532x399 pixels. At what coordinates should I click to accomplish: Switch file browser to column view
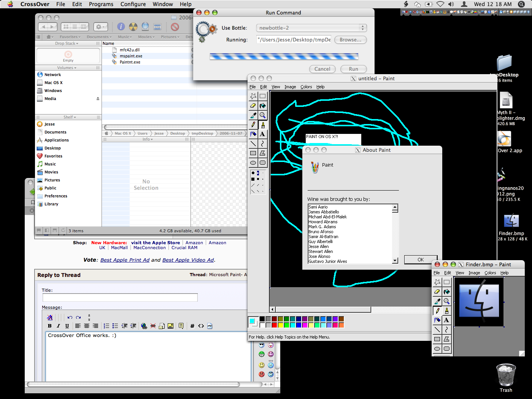tap(84, 27)
